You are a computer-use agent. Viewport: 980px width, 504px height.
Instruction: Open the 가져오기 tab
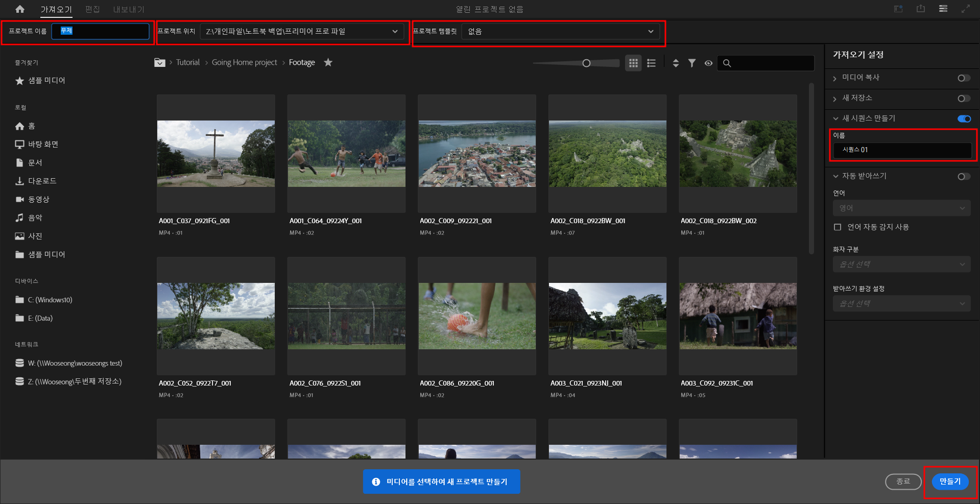pyautogui.click(x=56, y=9)
